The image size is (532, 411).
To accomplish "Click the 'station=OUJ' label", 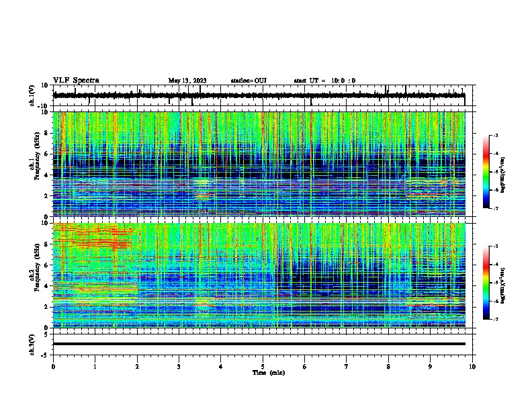I will (x=249, y=81).
